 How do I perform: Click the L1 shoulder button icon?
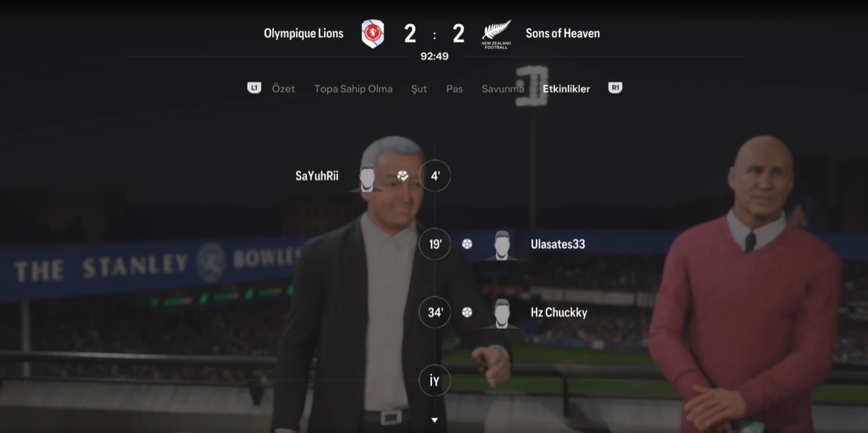click(x=254, y=88)
